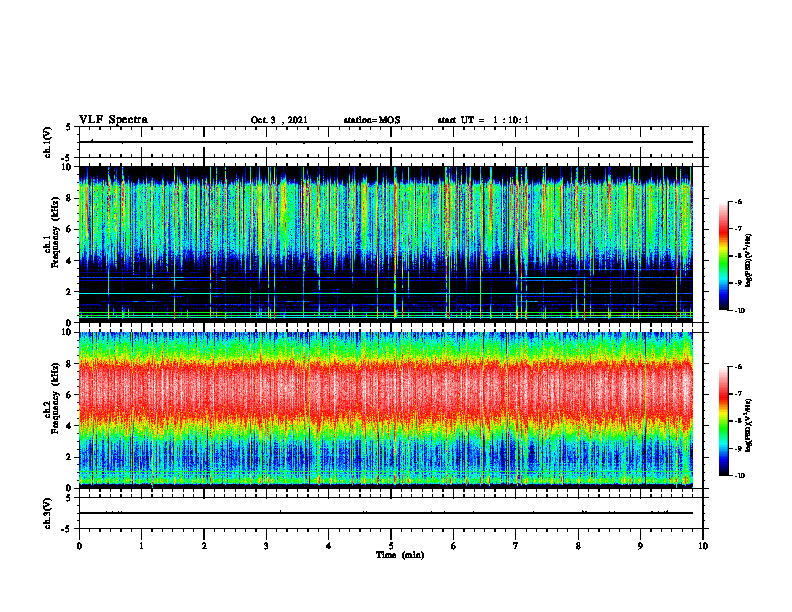Click the "5" tick on ch.1(V) axis
The image size is (792, 612).
click(x=69, y=127)
